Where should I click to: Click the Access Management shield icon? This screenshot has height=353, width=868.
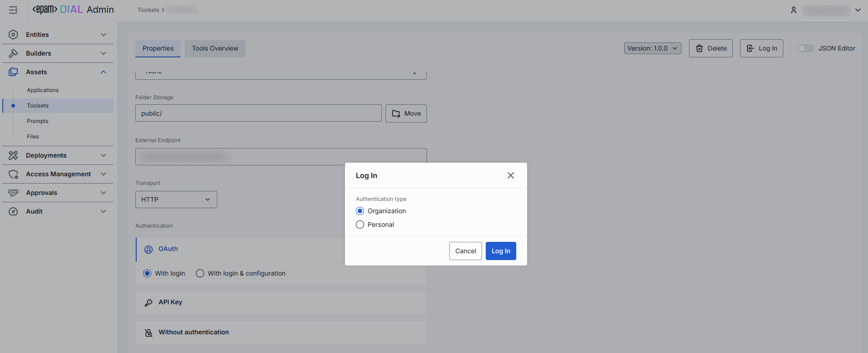(x=13, y=174)
